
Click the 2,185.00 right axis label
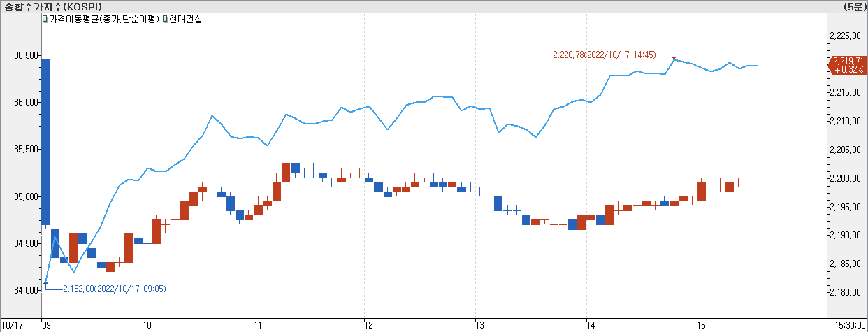pos(845,264)
